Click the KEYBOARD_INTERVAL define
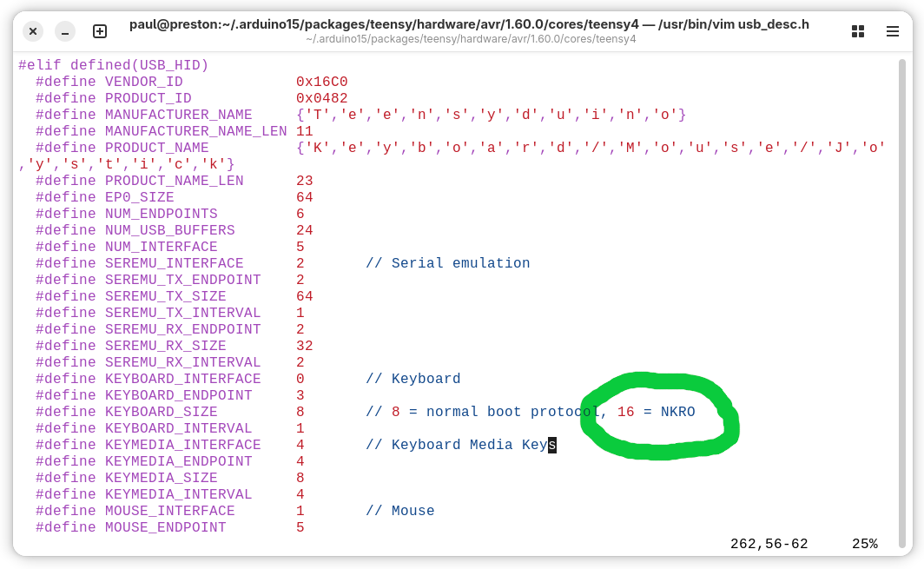 coord(144,428)
